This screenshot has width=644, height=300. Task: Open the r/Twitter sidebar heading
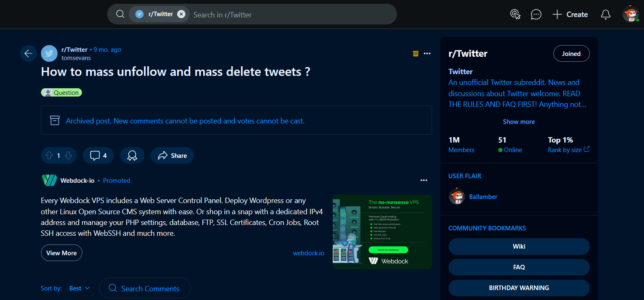click(468, 53)
